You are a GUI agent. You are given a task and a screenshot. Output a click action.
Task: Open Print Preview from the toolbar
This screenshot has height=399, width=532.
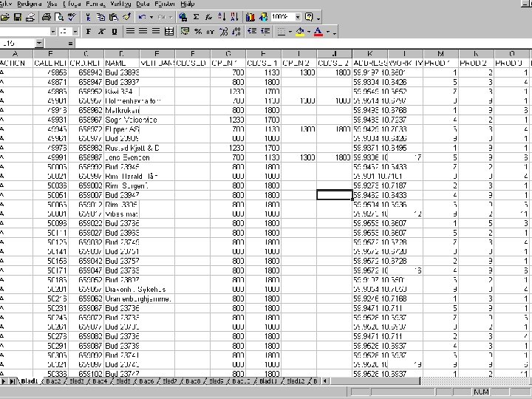[x=59, y=17]
